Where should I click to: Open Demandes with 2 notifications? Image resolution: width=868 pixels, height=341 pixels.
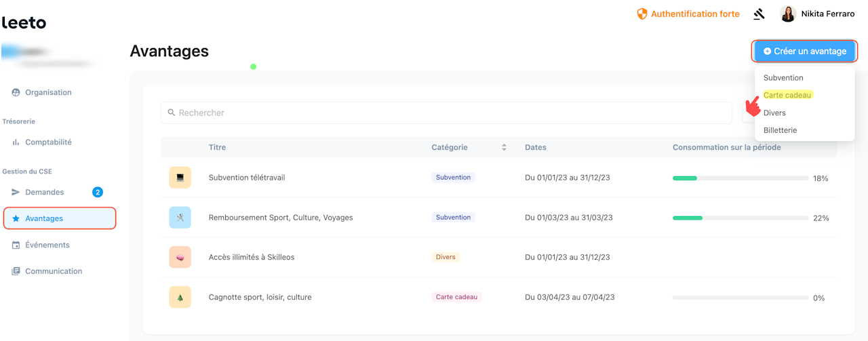coord(45,193)
